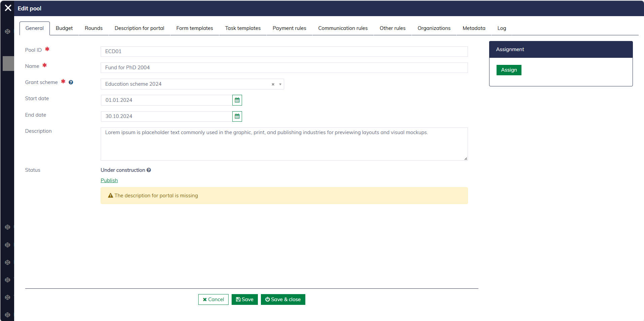The height and width of the screenshot is (321, 644).
Task: Open the End date calendar picker
Action: [x=237, y=116]
